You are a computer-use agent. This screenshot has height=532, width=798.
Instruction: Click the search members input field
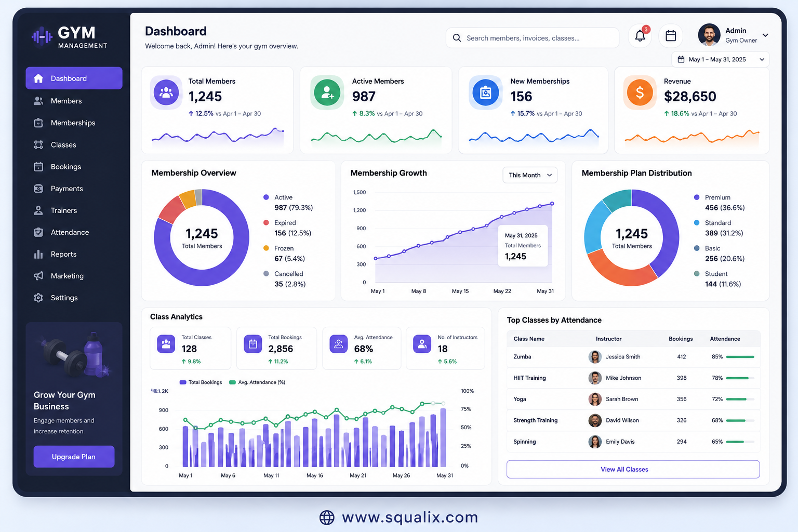[532, 38]
